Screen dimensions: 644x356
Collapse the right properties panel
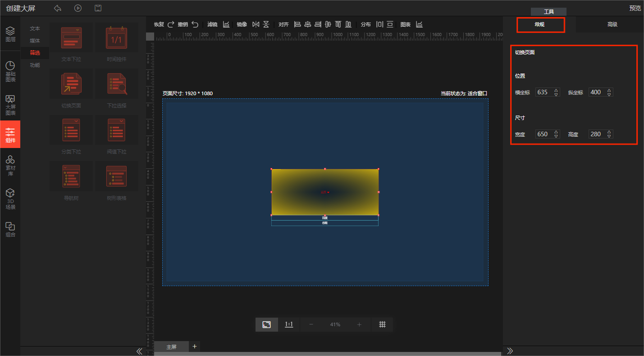(510, 351)
